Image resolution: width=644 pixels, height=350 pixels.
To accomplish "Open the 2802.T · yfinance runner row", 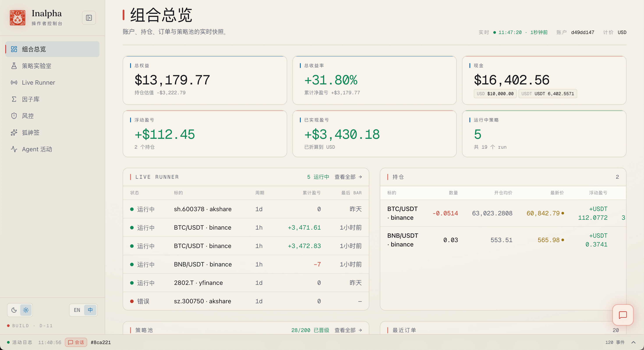I will [246, 283].
